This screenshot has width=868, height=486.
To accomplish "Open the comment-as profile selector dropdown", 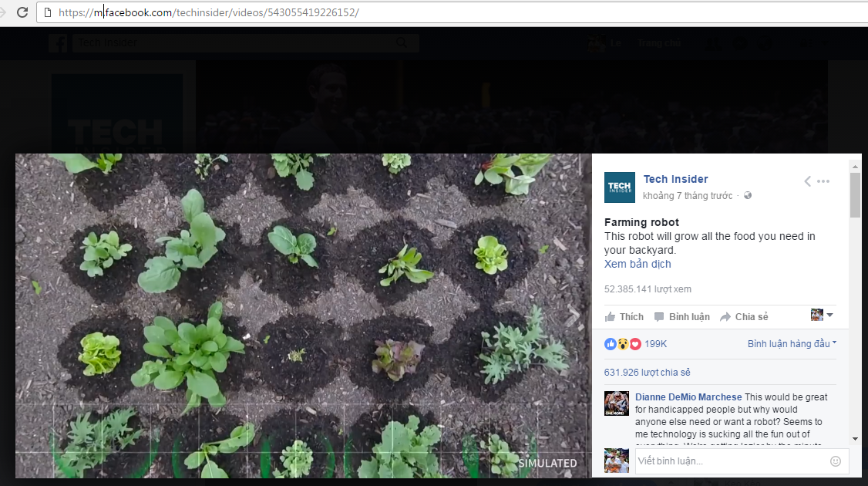I will (x=823, y=316).
